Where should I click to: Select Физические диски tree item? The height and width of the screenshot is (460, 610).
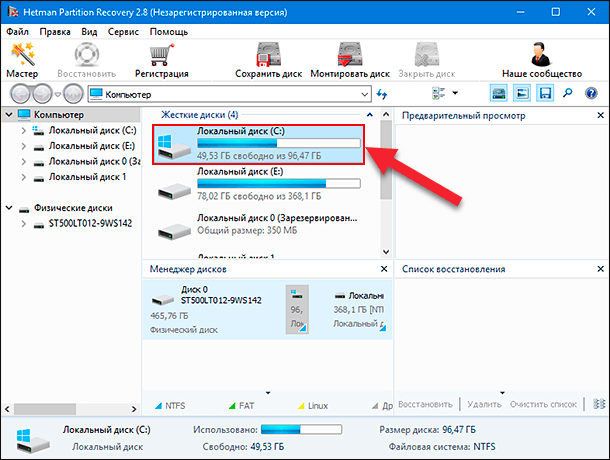(73, 208)
